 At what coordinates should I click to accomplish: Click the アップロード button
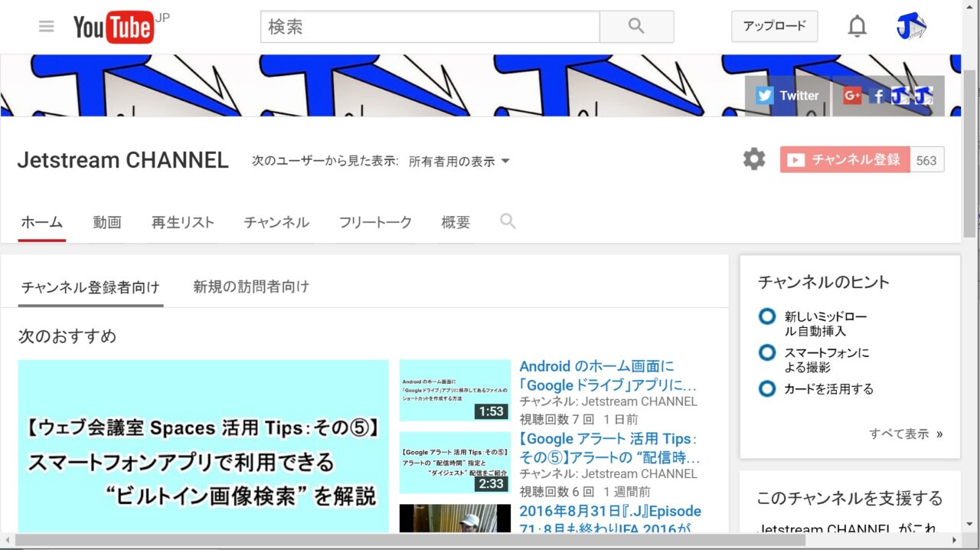774,26
